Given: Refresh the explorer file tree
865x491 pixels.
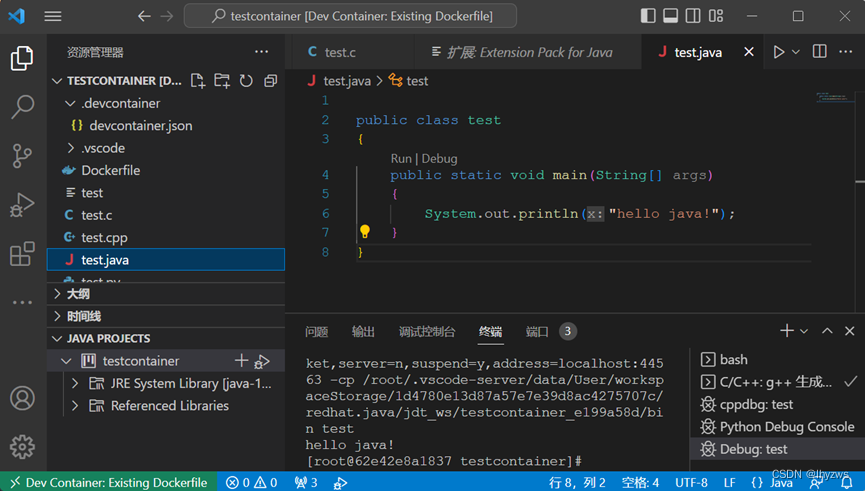Looking at the screenshot, I should pos(246,81).
